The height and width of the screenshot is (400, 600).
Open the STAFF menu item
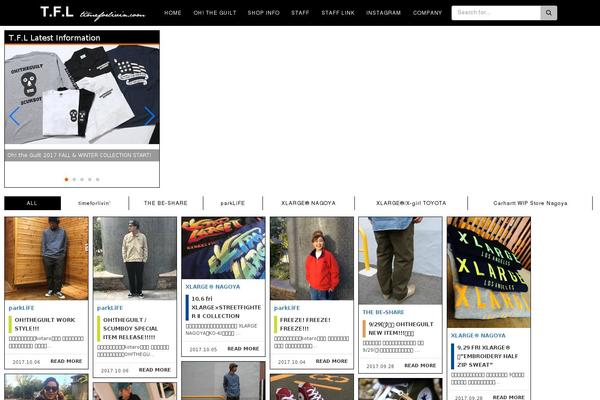300,13
